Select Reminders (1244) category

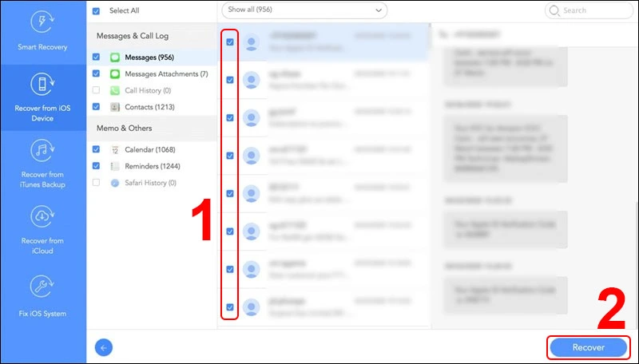[x=153, y=166]
